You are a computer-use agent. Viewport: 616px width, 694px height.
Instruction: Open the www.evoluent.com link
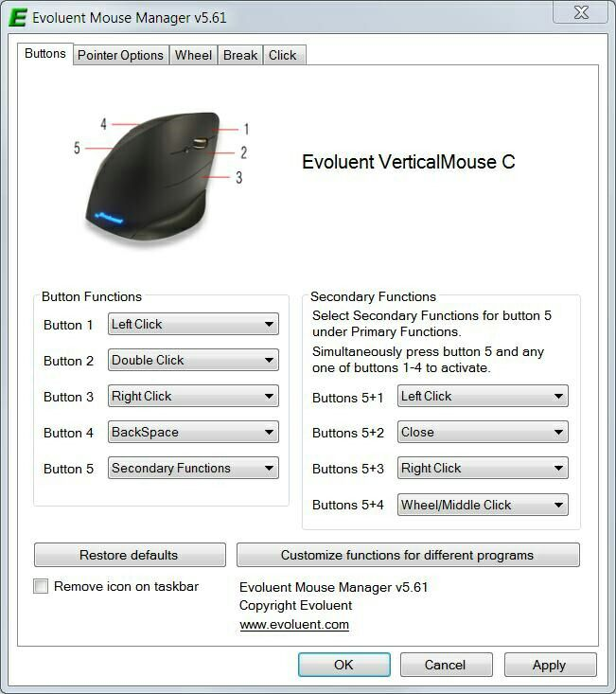tap(294, 625)
